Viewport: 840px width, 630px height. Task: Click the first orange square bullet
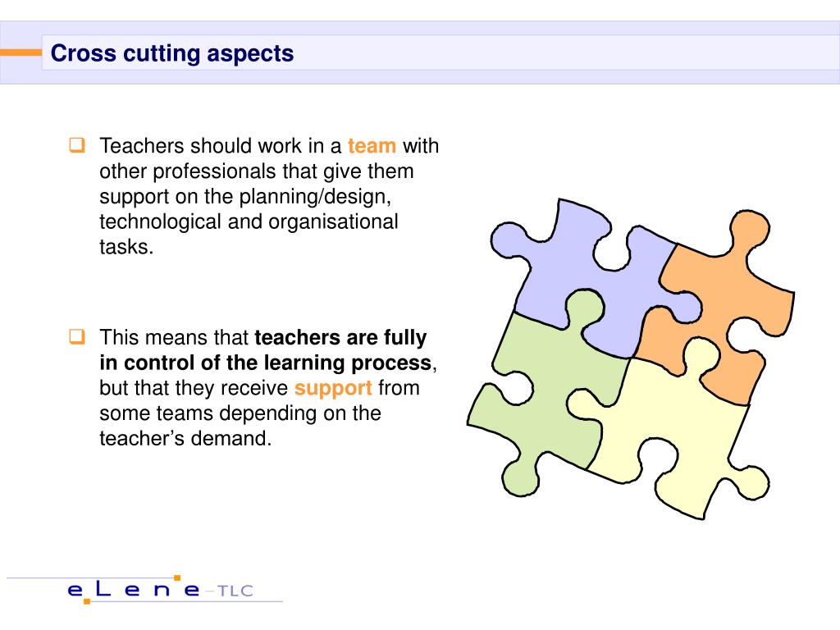[77, 145]
